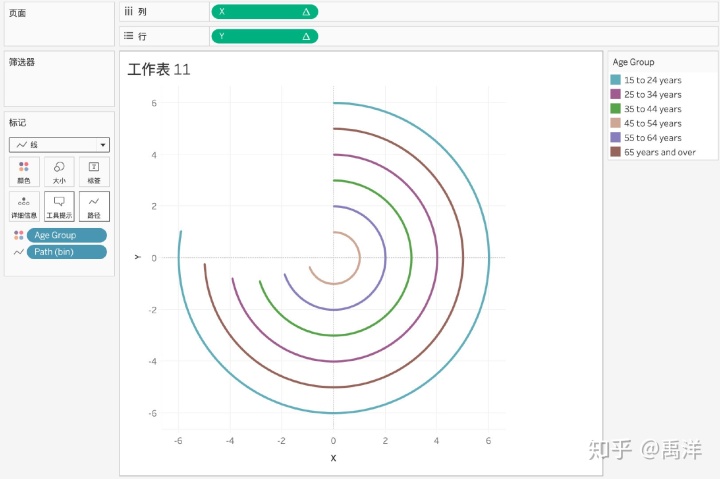
Task: Click the 65 years and over color swatch
Action: [615, 152]
